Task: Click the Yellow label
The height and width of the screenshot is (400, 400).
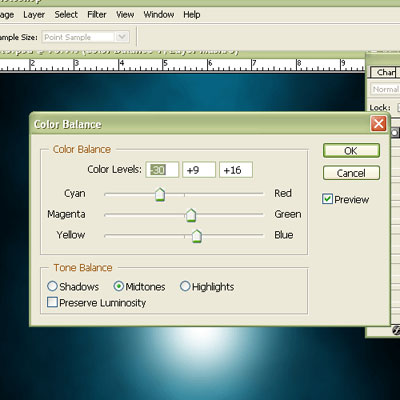Action: click(71, 235)
